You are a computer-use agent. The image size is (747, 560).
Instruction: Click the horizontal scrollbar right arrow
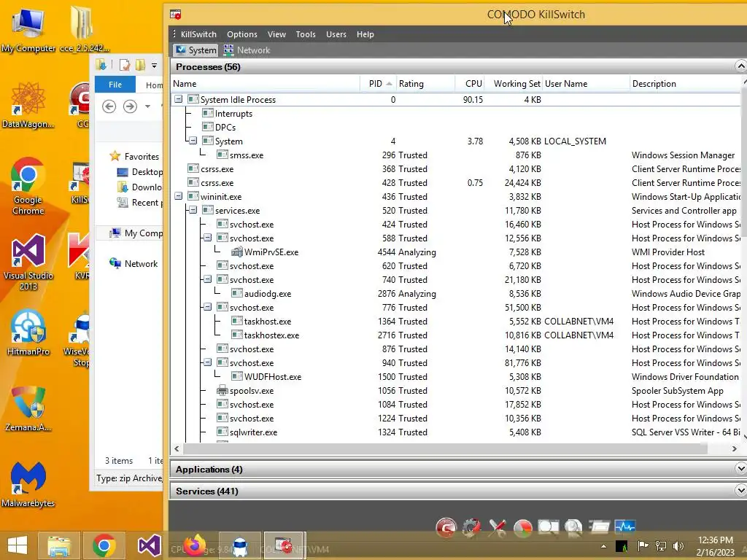[x=734, y=448]
